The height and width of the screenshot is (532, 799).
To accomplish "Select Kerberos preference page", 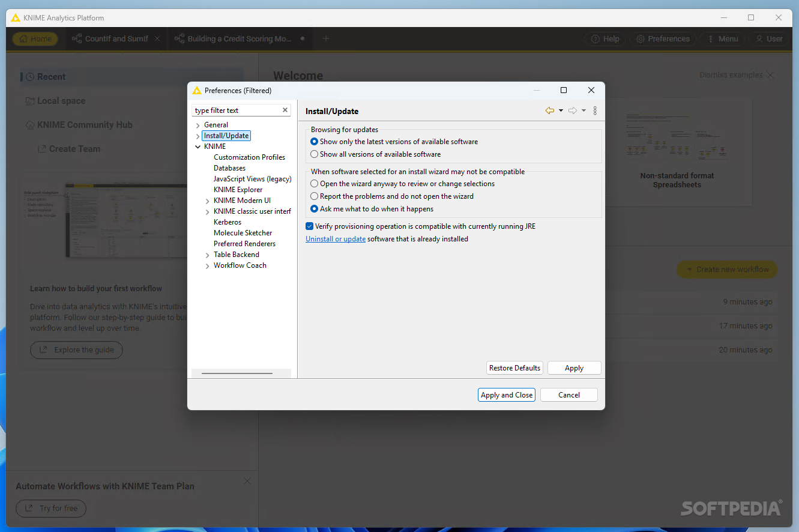I will [228, 222].
